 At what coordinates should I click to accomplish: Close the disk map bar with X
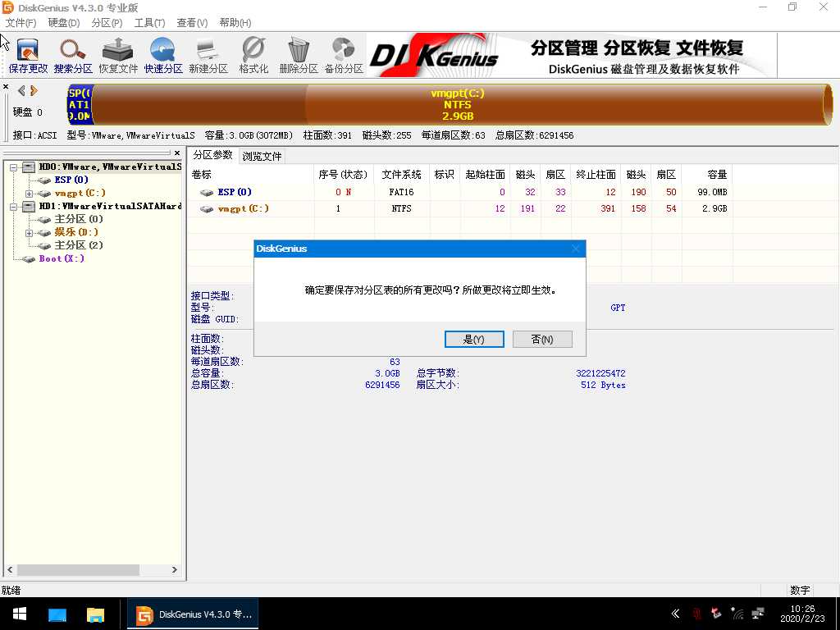click(6, 86)
